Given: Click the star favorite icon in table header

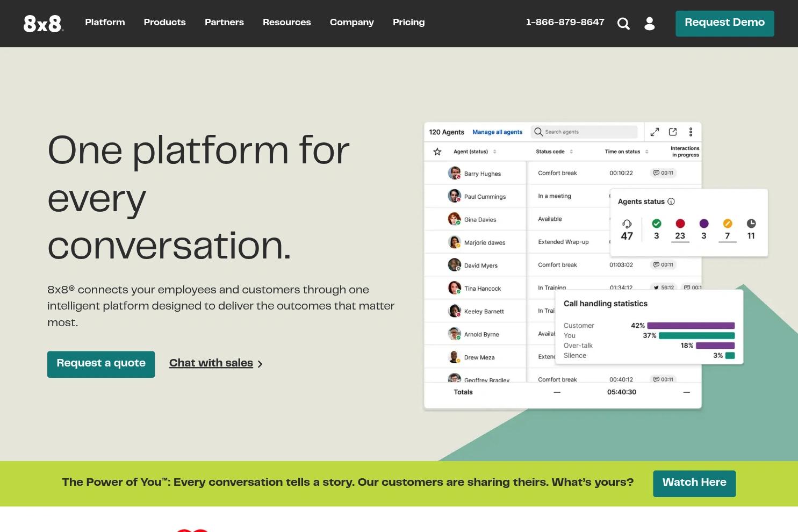Looking at the screenshot, I should [x=437, y=152].
